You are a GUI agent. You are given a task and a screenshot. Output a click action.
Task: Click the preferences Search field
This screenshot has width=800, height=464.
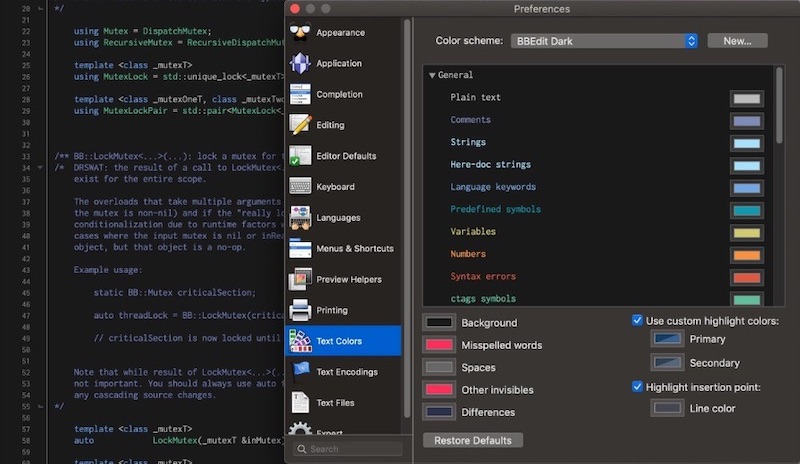tap(347, 449)
